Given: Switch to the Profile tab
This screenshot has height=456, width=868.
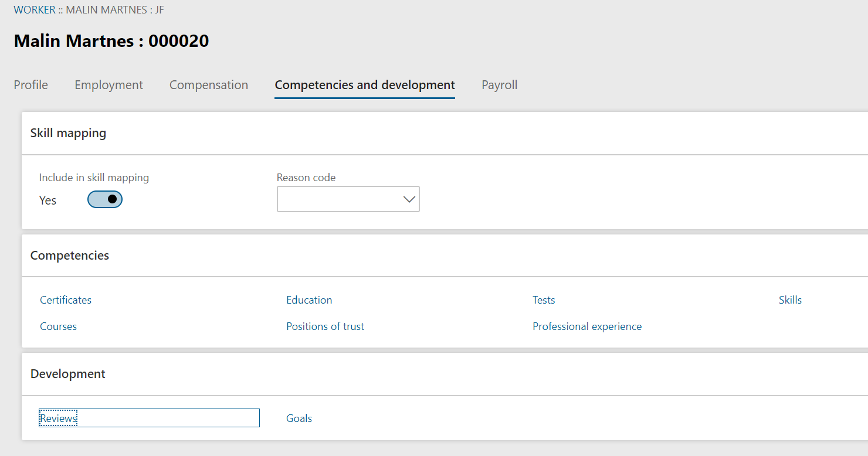Looking at the screenshot, I should point(30,84).
